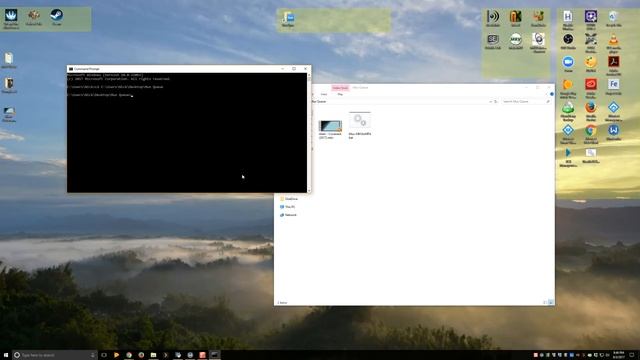Screen dimensions: 640x360
Task: Click Command Prompt scrollbar down arrow
Action: pos(309,190)
